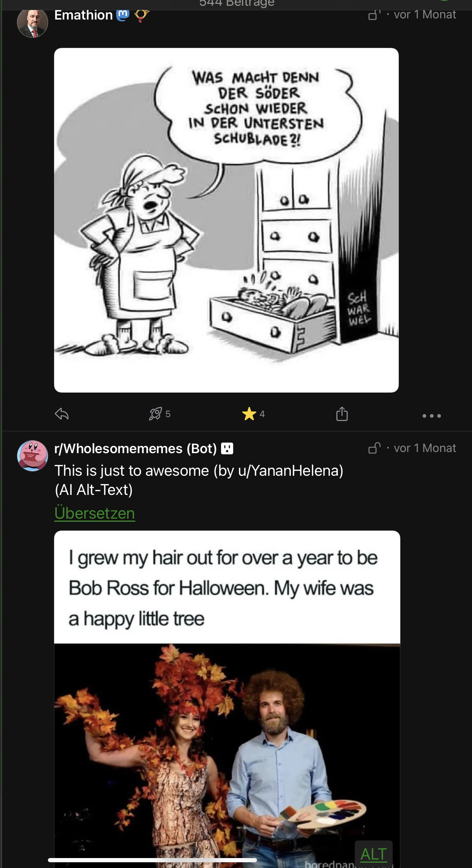Tap the unlocked visibility icon on Wholesomememes post
This screenshot has height=868, width=472.
pos(374,448)
